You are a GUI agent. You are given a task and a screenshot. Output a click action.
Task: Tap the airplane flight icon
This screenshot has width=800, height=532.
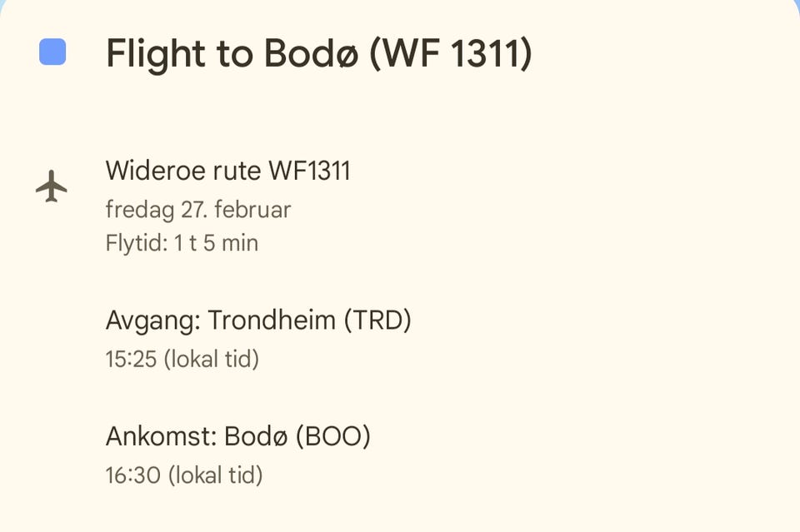coord(52,186)
